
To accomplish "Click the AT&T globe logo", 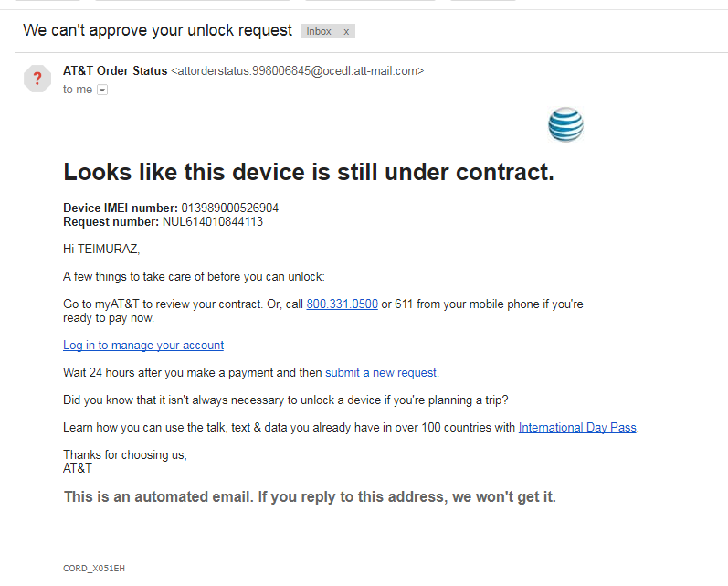I will 565,124.
